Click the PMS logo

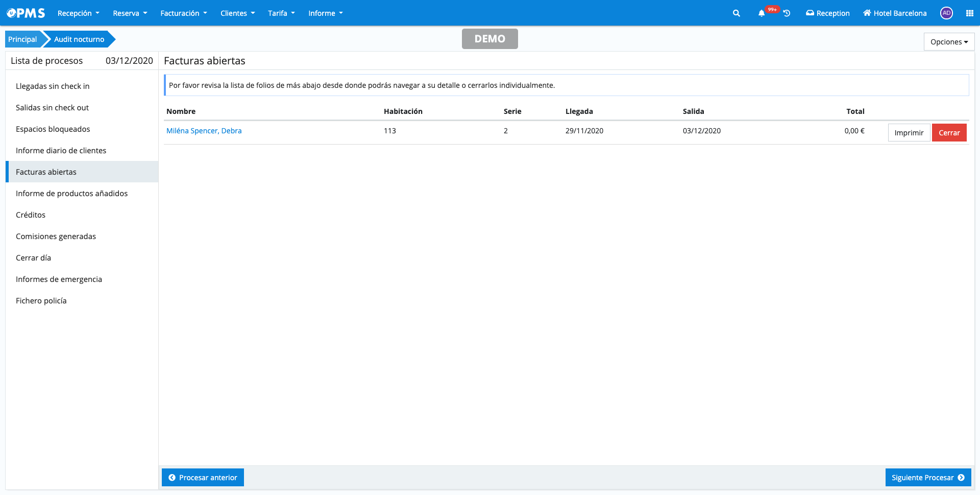pyautogui.click(x=26, y=13)
